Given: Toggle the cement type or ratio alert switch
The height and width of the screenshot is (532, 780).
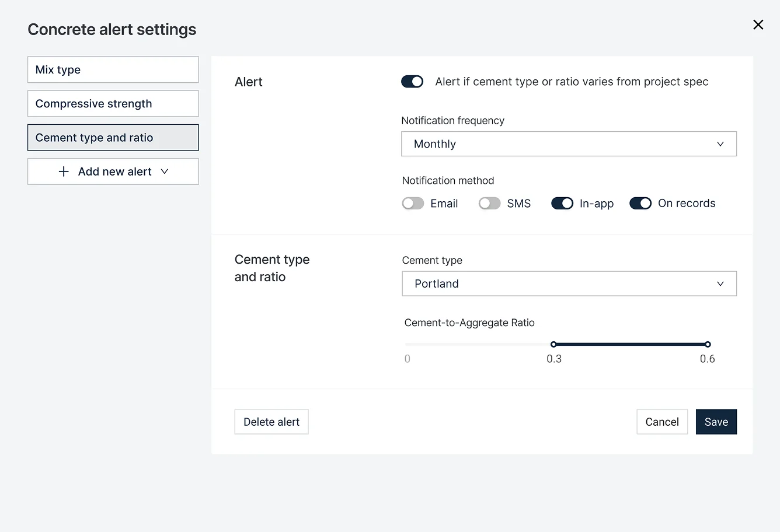Looking at the screenshot, I should [x=412, y=82].
